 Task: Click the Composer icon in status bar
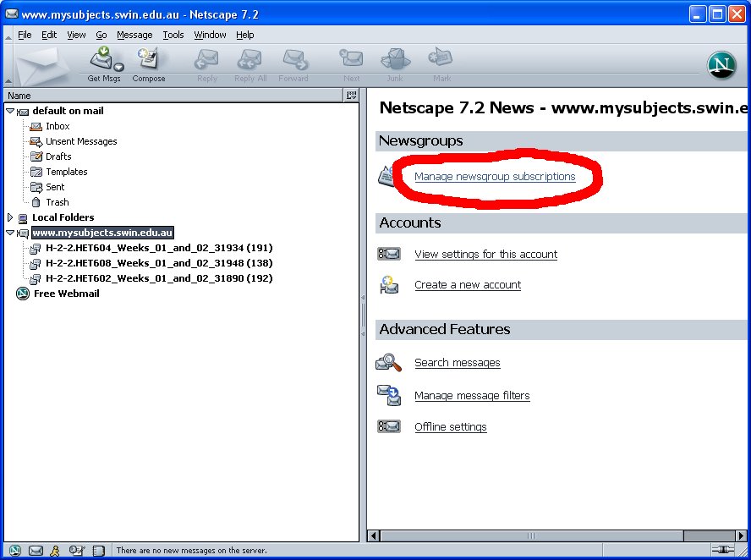tap(77, 551)
